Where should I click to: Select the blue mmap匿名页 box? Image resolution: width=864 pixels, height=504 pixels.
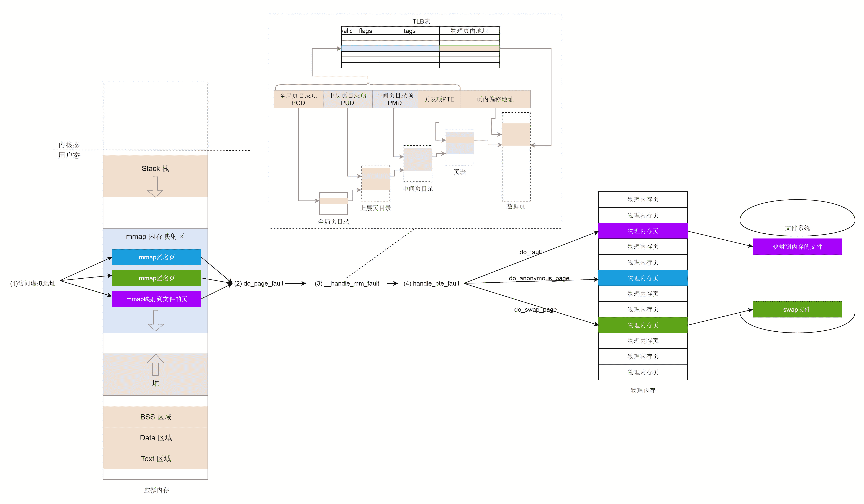coord(156,257)
